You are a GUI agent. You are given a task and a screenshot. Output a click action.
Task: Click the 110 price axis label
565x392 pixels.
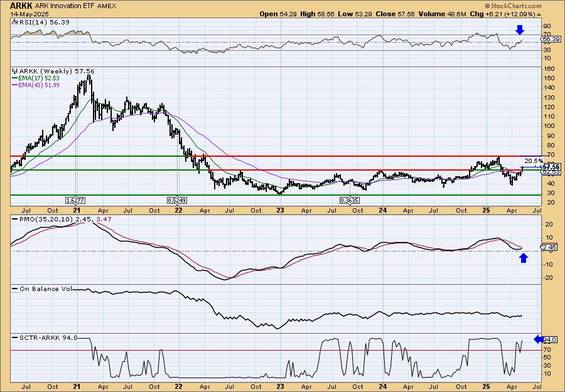[x=549, y=117]
